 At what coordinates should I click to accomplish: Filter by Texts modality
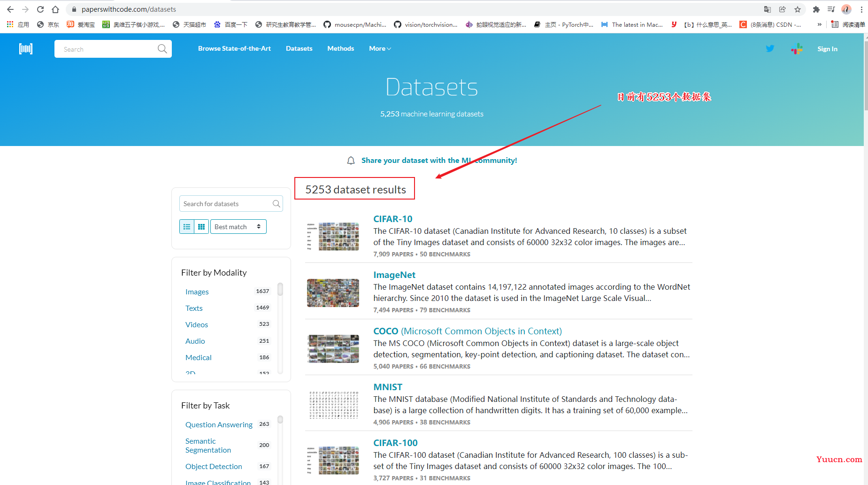pos(194,308)
